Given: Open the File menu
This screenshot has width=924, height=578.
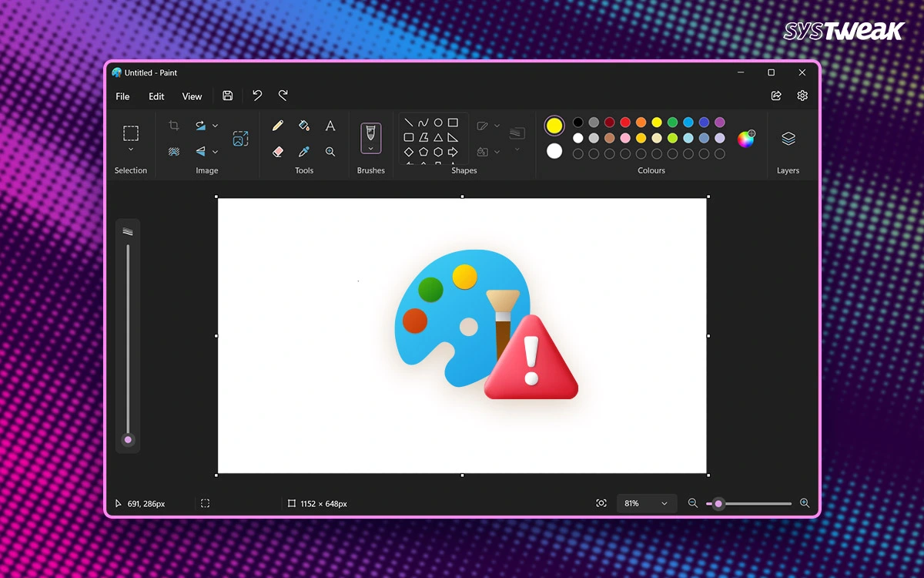Looking at the screenshot, I should point(122,96).
